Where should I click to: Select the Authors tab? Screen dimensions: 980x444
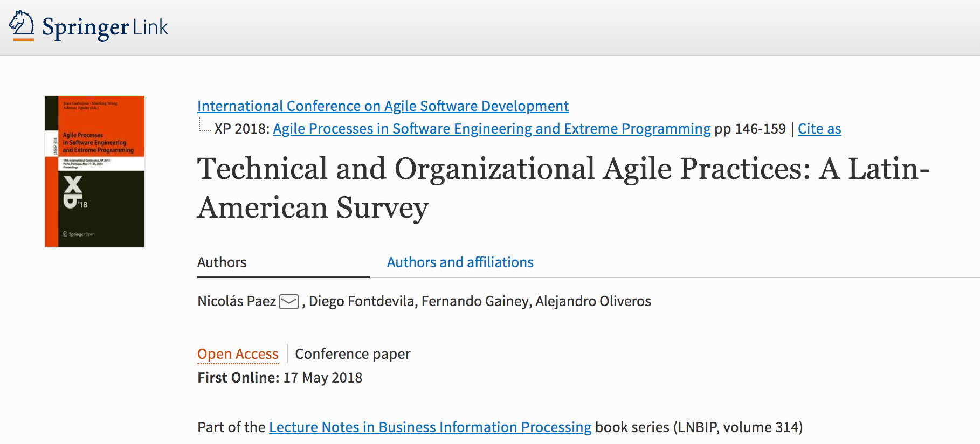222,262
